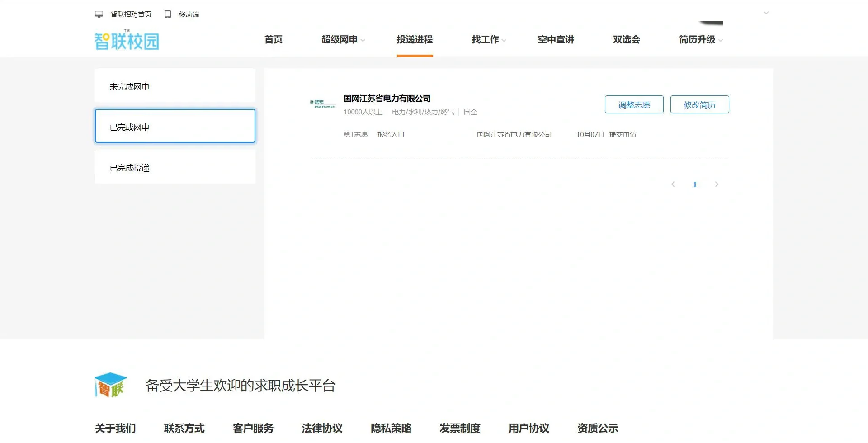Open the 首页 navigation item
This screenshot has height=443, width=868.
274,40
